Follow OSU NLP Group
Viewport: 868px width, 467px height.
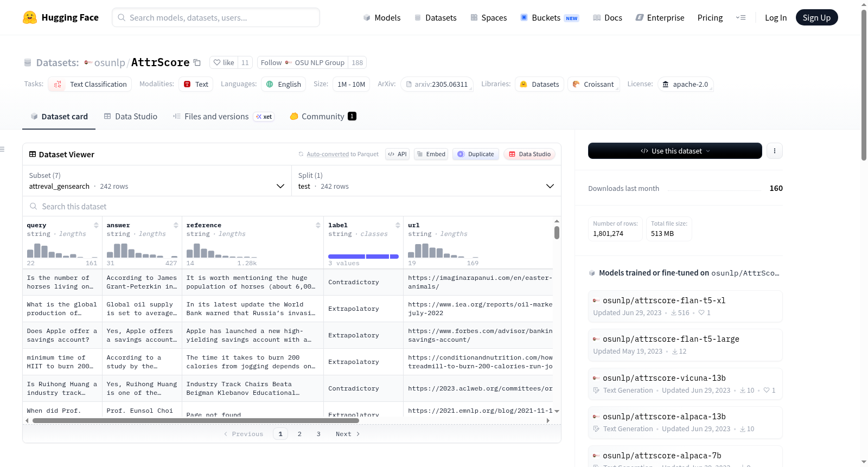(x=303, y=62)
